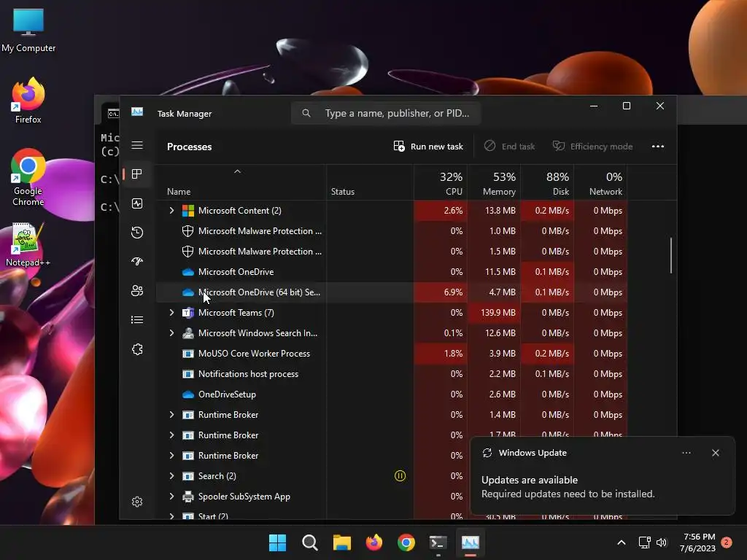Image resolution: width=747 pixels, height=560 pixels.
Task: Show hidden system tray icons chevron
Action: click(622, 542)
